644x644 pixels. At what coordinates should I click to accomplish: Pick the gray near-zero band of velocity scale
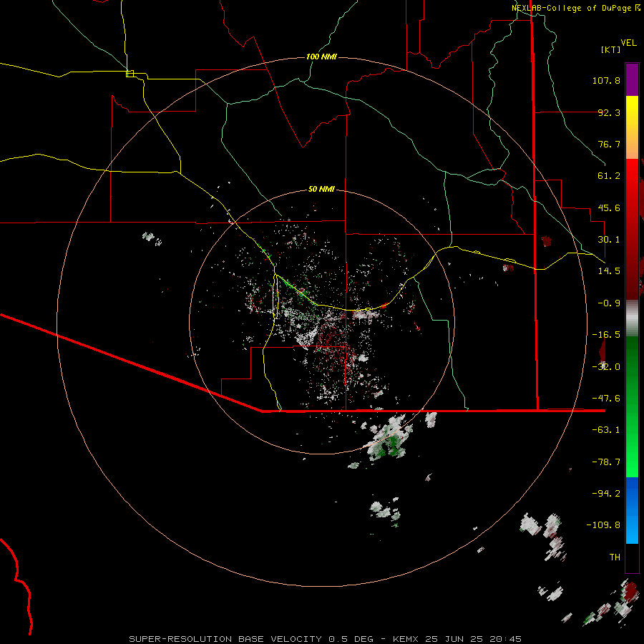click(x=632, y=318)
